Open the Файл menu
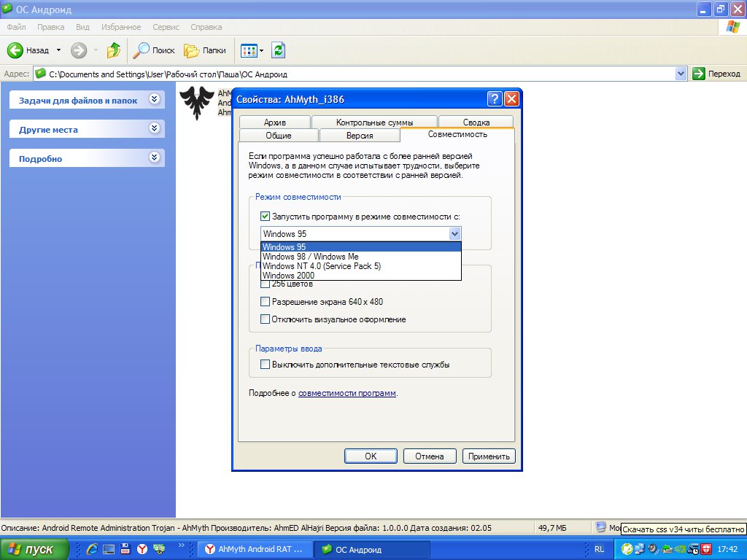This screenshot has height=560, width=747. point(16,27)
